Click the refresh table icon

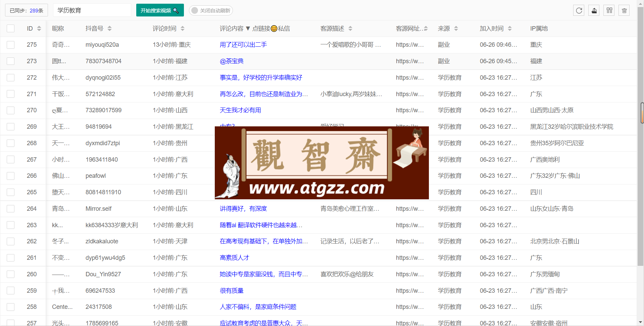point(579,10)
